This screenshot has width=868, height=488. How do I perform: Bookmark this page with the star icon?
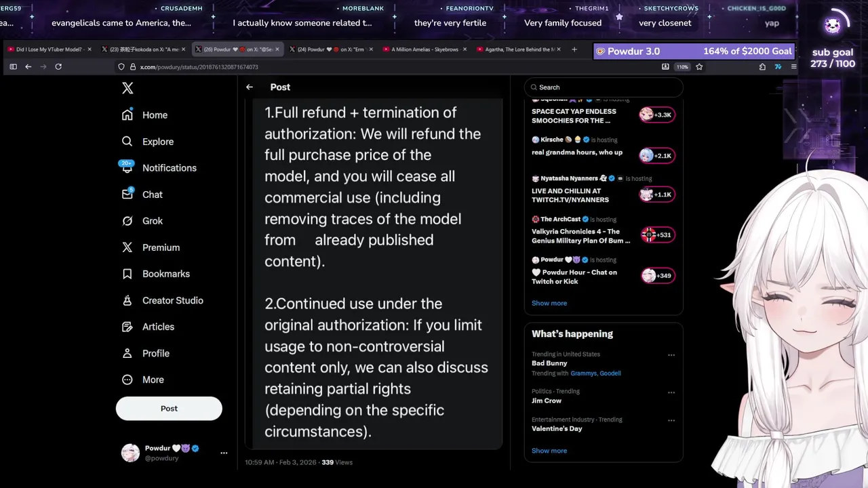coord(699,66)
